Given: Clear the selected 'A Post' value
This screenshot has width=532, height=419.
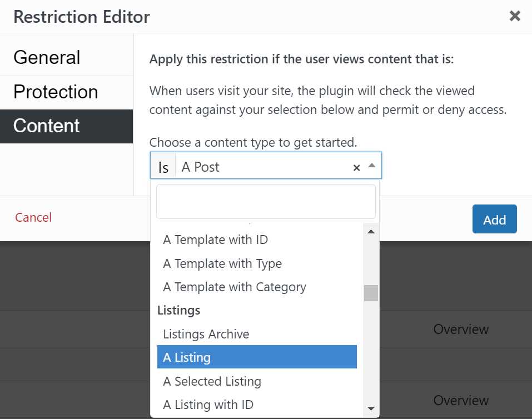Looking at the screenshot, I should (x=356, y=168).
